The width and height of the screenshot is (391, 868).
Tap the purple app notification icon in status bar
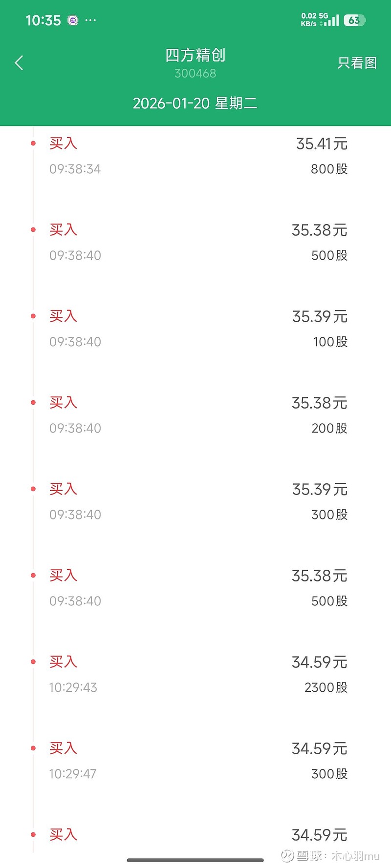(73, 21)
